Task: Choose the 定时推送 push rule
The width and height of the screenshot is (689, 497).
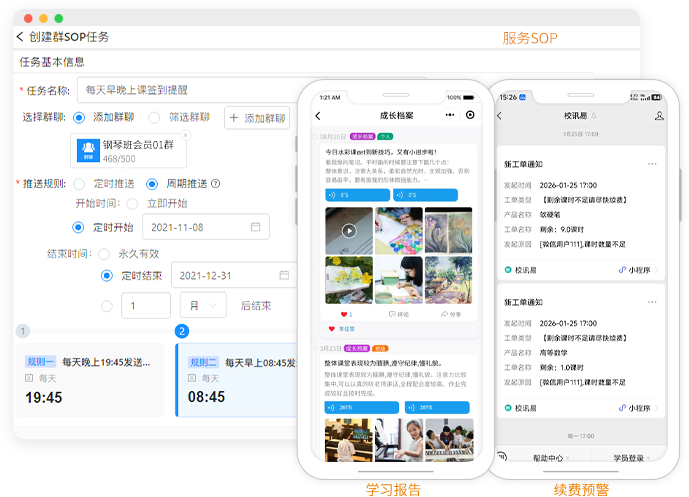Action: (79, 184)
